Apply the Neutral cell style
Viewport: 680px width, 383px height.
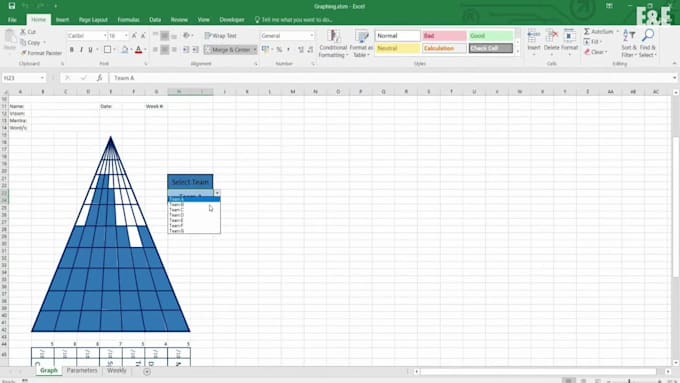tap(398, 48)
